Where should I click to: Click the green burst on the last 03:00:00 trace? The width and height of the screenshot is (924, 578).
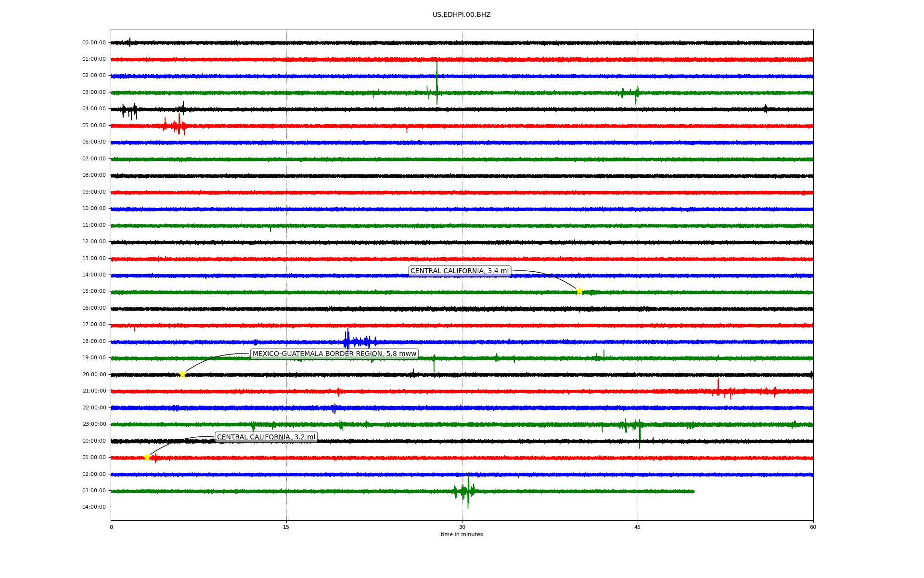[x=467, y=490]
